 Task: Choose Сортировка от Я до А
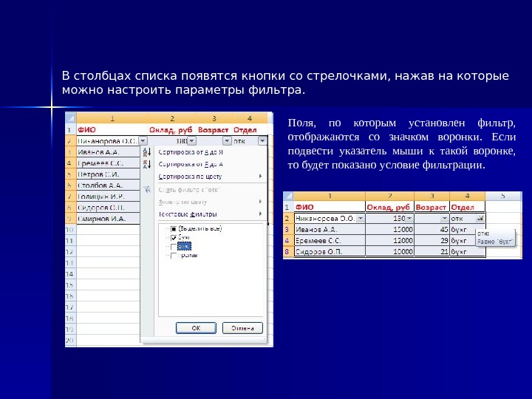tap(191, 164)
